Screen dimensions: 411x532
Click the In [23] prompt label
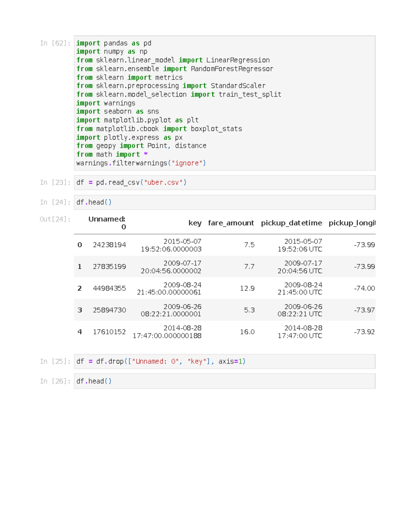click(x=55, y=182)
